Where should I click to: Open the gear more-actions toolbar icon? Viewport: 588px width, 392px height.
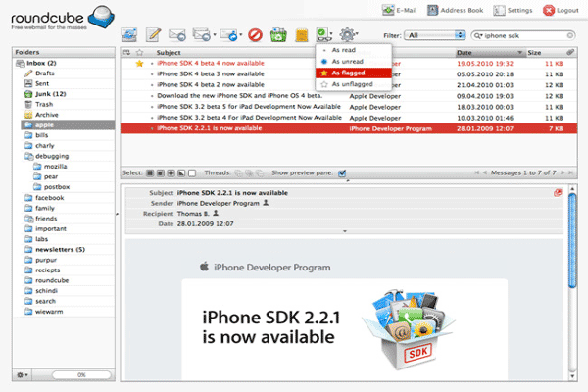[349, 35]
